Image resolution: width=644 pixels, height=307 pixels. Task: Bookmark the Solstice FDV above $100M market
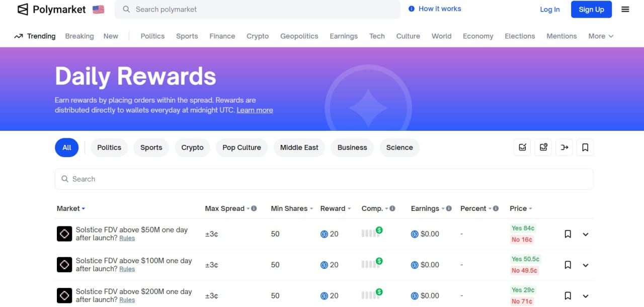[568, 265]
